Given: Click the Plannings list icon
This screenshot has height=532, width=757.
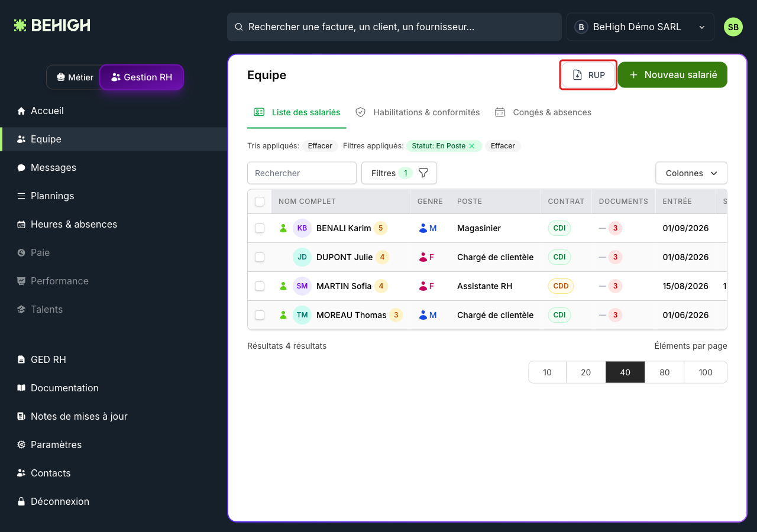Looking at the screenshot, I should pyautogui.click(x=21, y=196).
